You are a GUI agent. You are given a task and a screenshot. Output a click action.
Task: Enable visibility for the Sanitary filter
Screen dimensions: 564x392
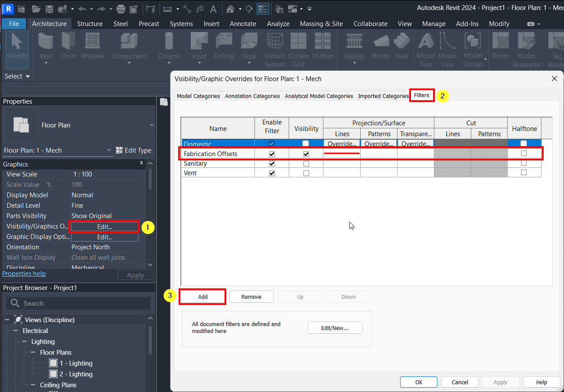pyautogui.click(x=306, y=163)
